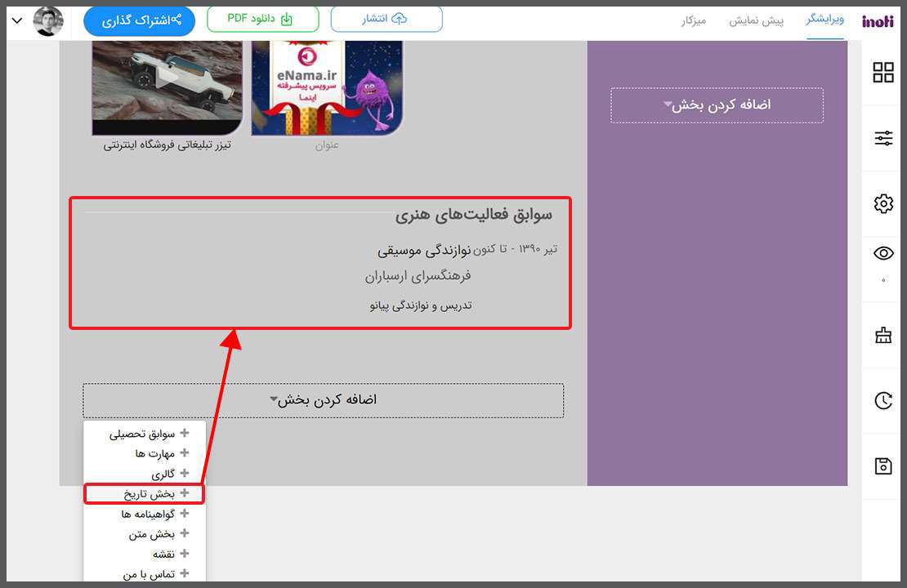
Task: Expand 'اضافه کردن بخش' in purple column
Action: (717, 105)
